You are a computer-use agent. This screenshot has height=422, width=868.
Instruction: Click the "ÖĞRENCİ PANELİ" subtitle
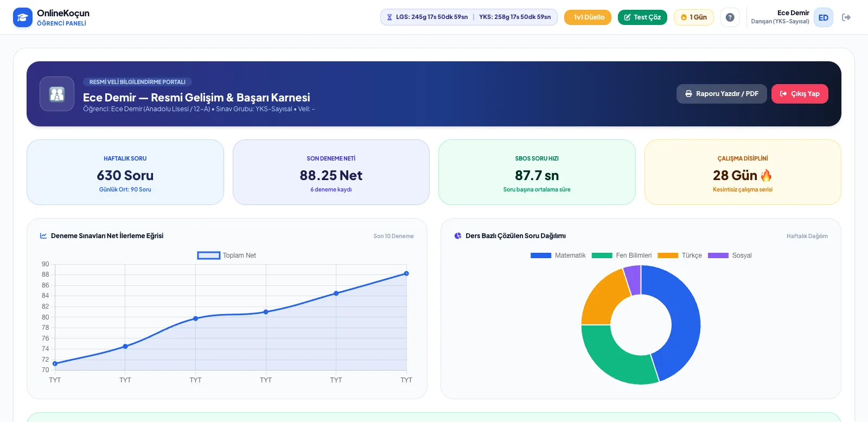pos(61,23)
